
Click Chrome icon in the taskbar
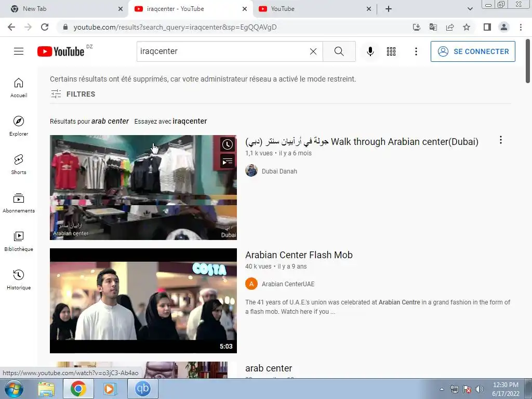78,389
